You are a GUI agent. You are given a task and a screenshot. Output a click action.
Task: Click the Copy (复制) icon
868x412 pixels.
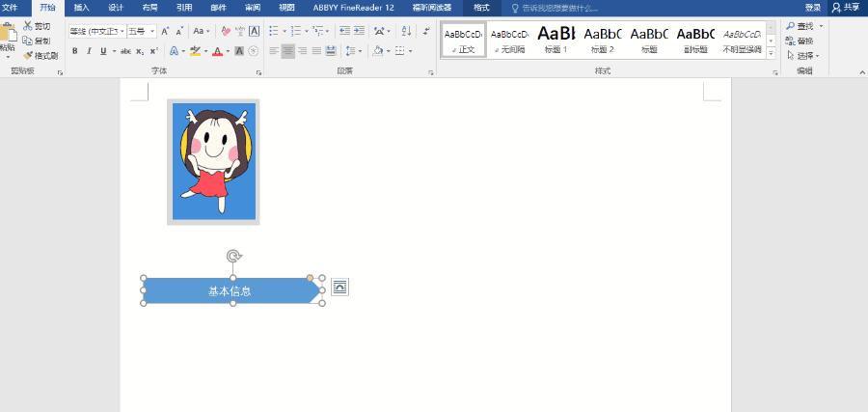coord(28,41)
